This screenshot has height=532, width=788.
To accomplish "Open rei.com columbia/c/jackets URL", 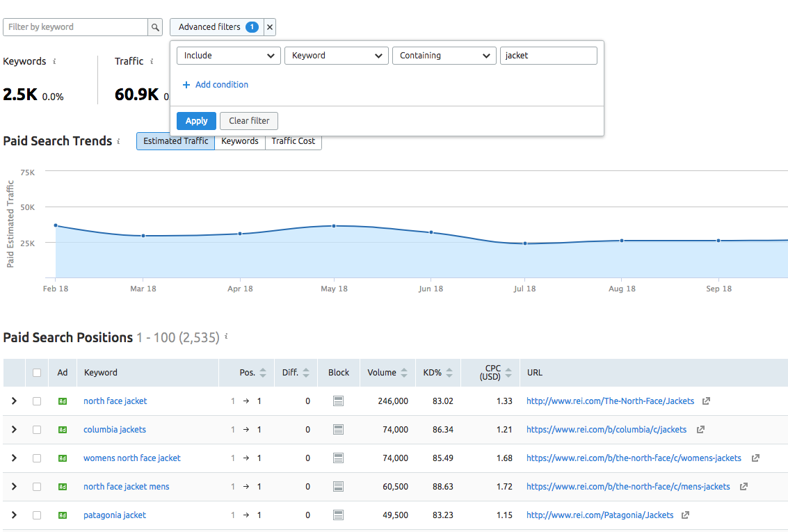I will [606, 430].
